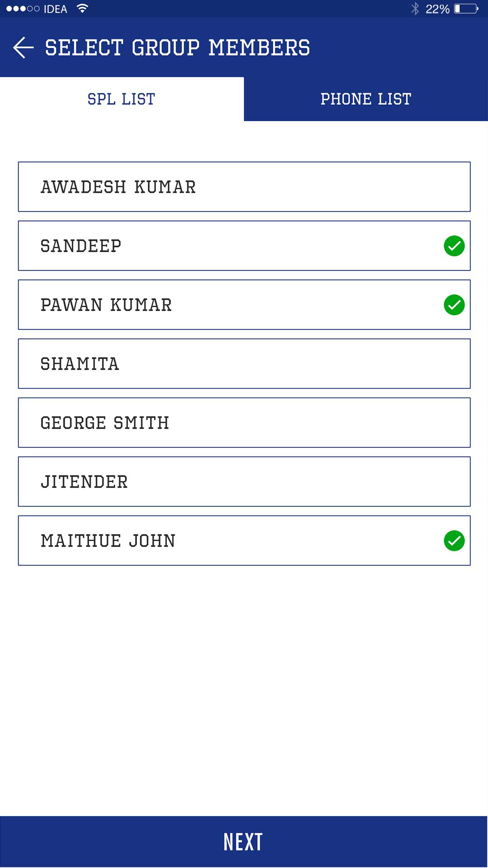The width and height of the screenshot is (488, 868).
Task: Tap the Wi-Fi signal icon
Action: coord(82,9)
